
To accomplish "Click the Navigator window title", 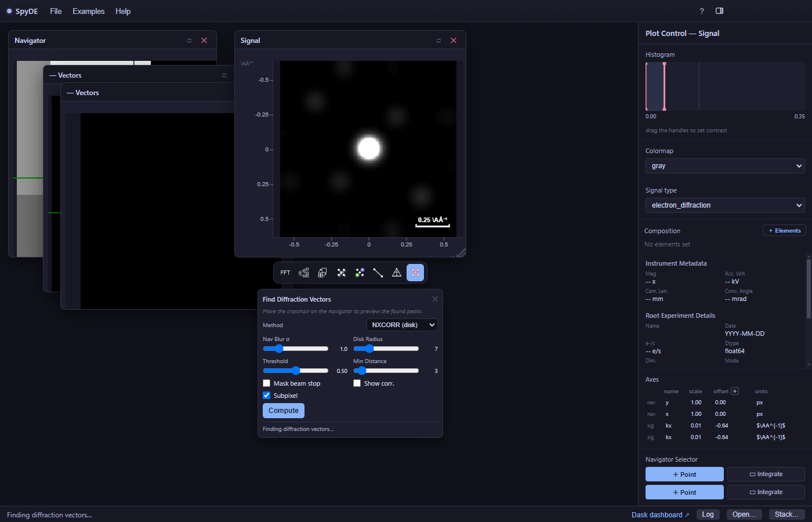I will point(30,41).
